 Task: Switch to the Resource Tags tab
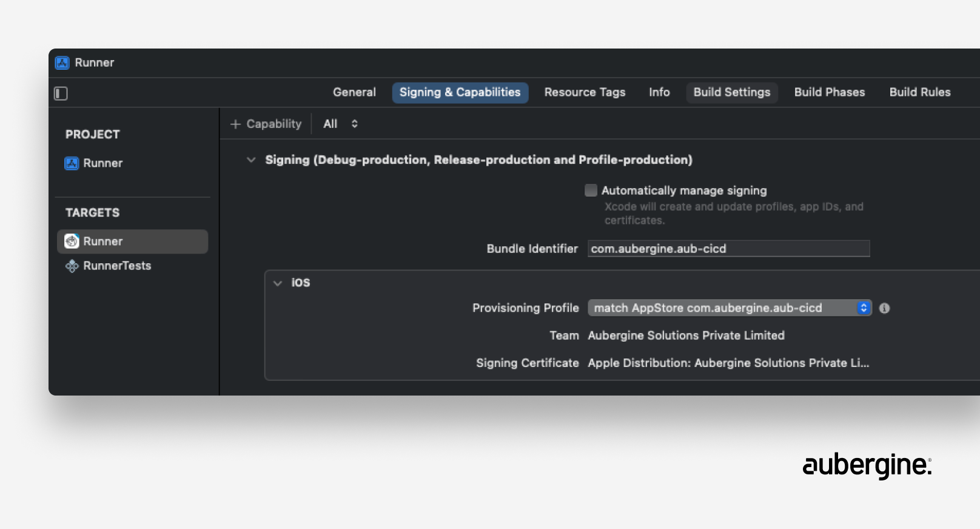point(585,92)
